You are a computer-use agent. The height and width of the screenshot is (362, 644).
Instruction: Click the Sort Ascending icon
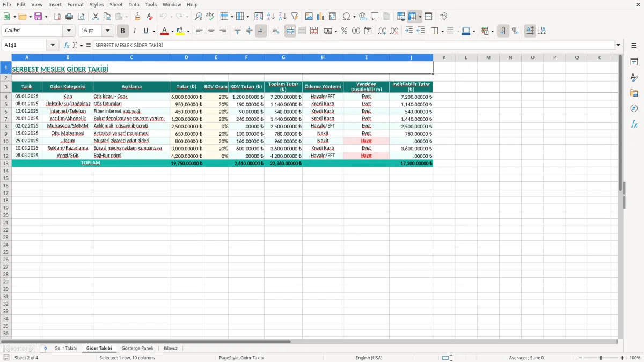(271, 17)
